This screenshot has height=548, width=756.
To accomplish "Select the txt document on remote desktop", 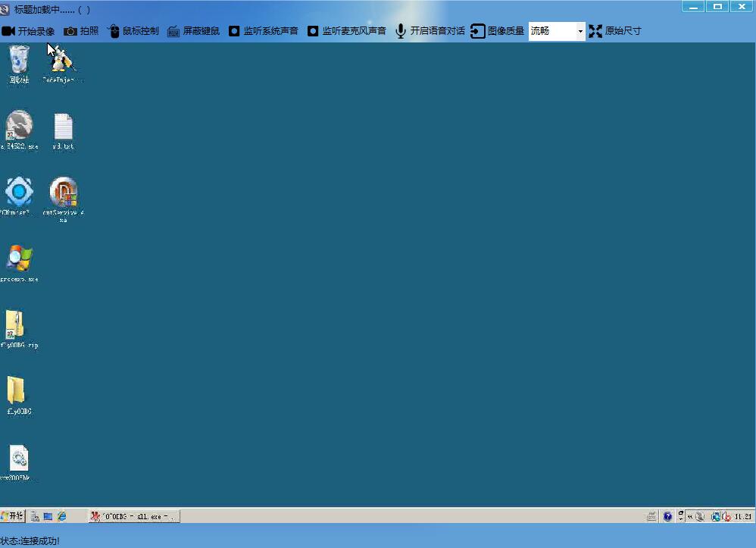I will tap(63, 131).
